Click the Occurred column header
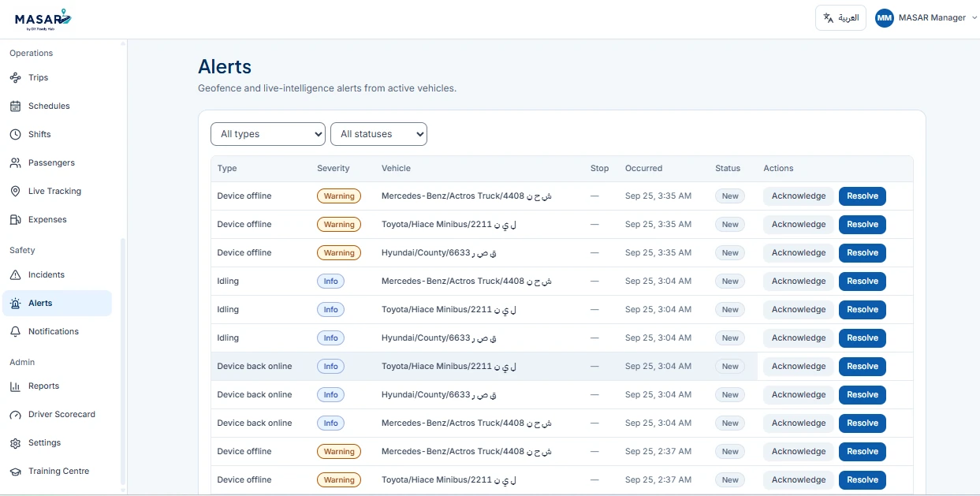The height and width of the screenshot is (496, 980). point(643,168)
